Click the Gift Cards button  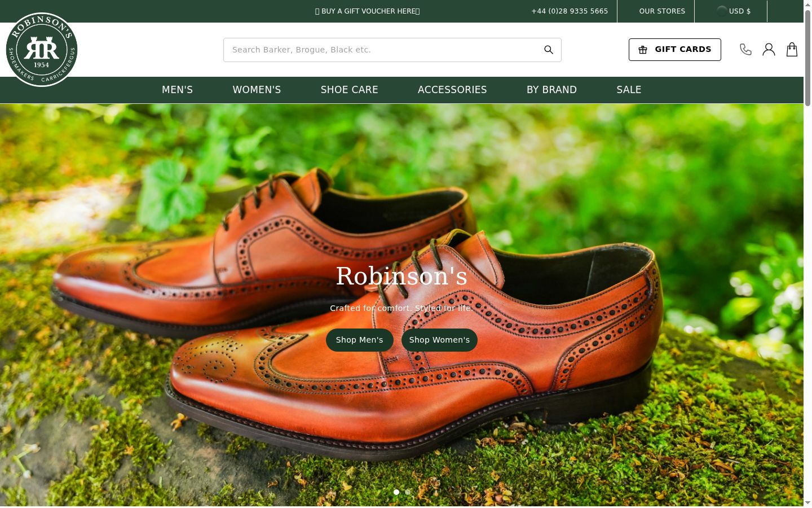(675, 50)
